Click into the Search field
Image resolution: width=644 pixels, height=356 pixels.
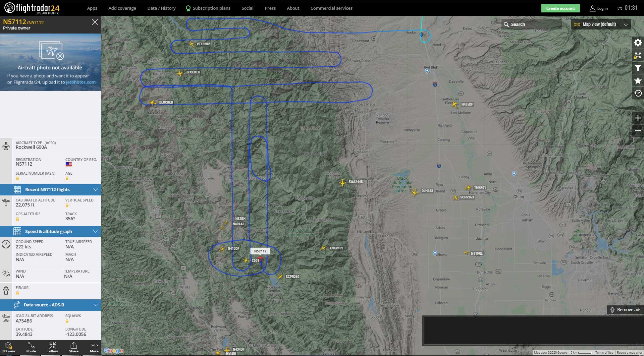(533, 24)
